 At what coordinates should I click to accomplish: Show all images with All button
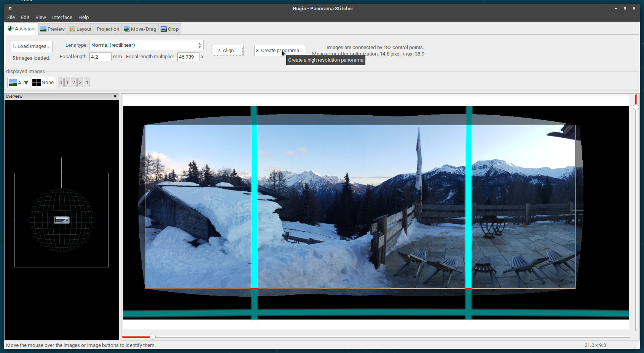[x=19, y=83]
